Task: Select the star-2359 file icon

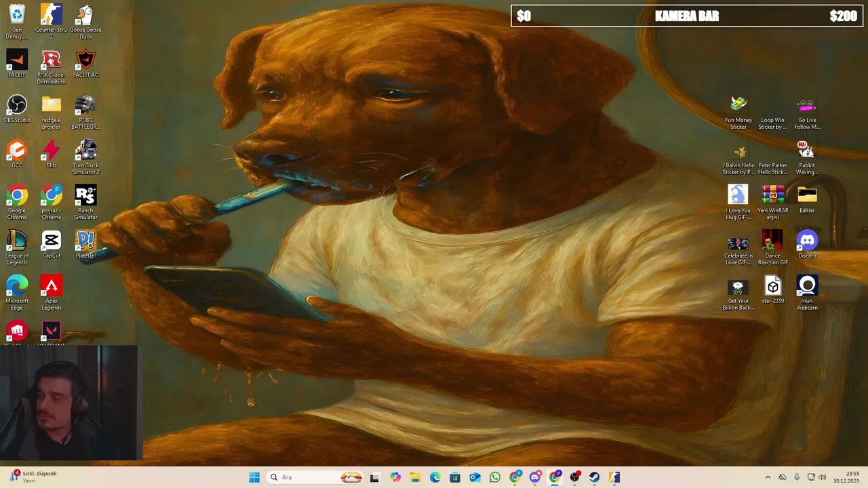Action: coord(772,290)
